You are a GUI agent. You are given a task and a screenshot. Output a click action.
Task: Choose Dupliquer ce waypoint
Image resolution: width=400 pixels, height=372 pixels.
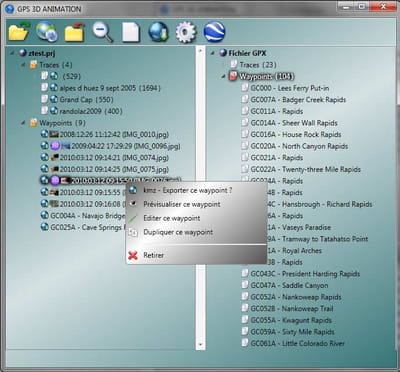click(x=178, y=232)
